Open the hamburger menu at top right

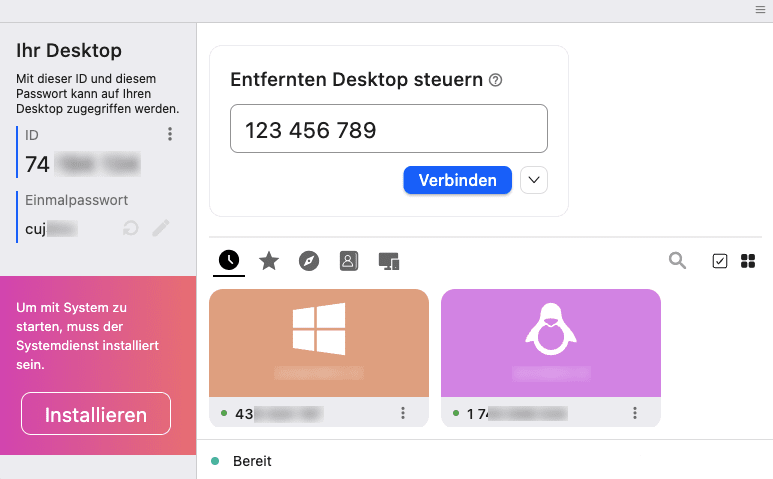(760, 10)
